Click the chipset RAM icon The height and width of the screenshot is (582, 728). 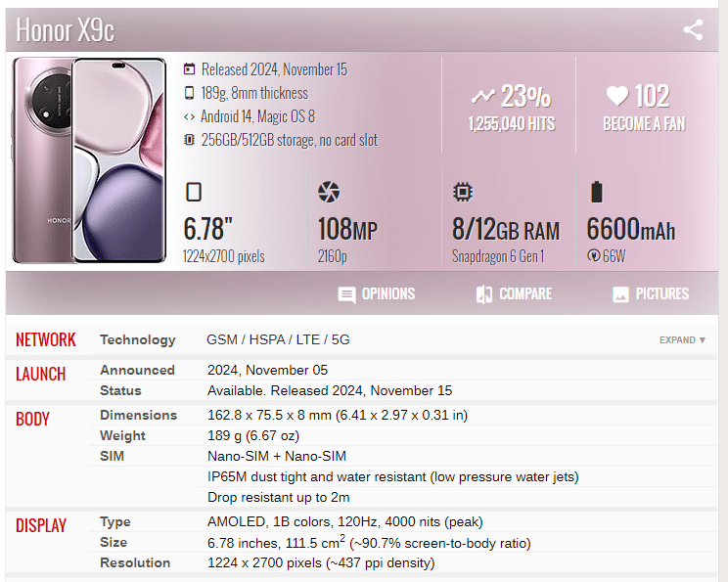462,192
